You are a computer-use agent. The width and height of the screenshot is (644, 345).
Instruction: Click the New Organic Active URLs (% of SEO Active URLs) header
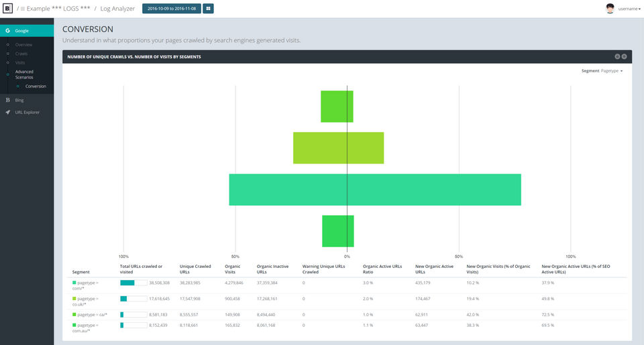576,269
